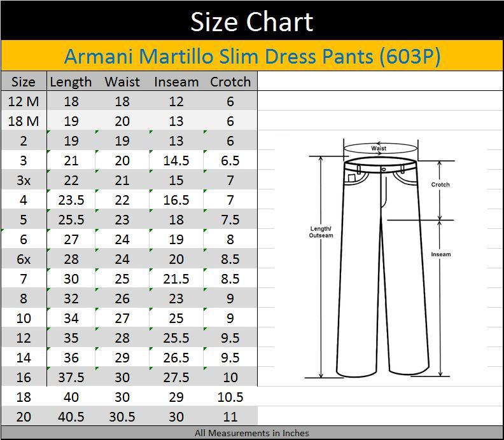The width and height of the screenshot is (504, 440).
Task: Select the Armani Martillo Slim Dress Pants heading
Action: point(252,57)
